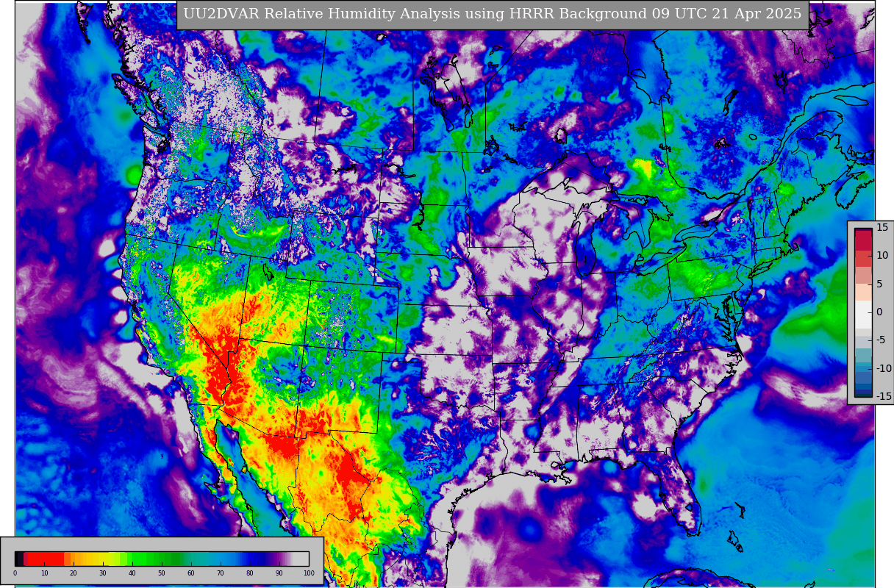Click the 0 label on vertical color bar

pos(879,312)
